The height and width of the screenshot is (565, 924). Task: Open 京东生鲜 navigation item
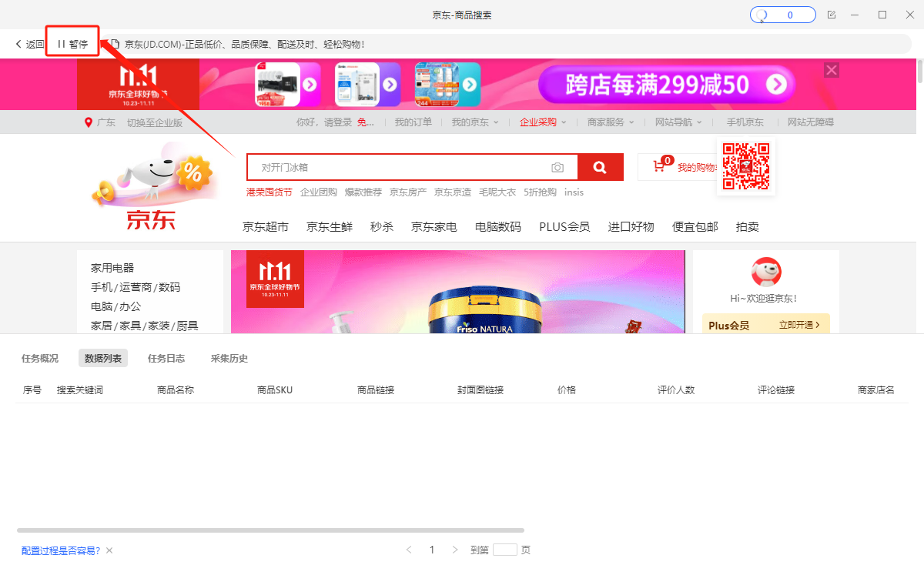point(330,226)
